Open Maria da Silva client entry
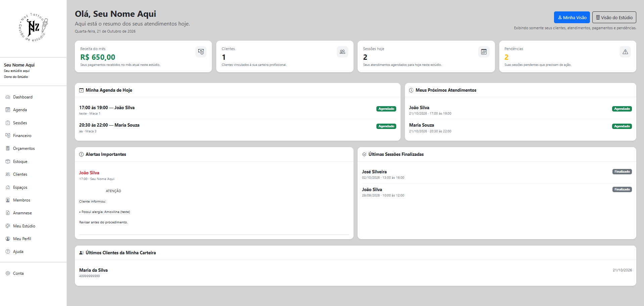The height and width of the screenshot is (306, 644). [356, 273]
